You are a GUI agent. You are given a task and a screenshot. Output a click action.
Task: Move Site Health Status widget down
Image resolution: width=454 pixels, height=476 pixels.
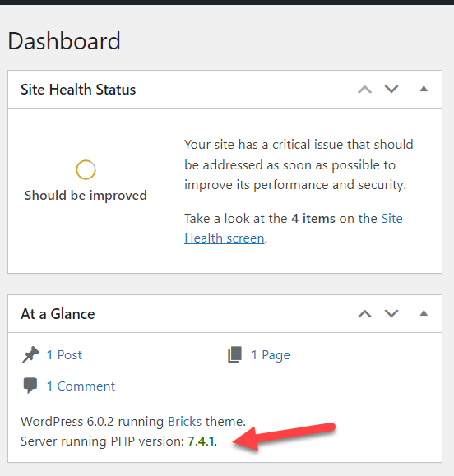[391, 90]
